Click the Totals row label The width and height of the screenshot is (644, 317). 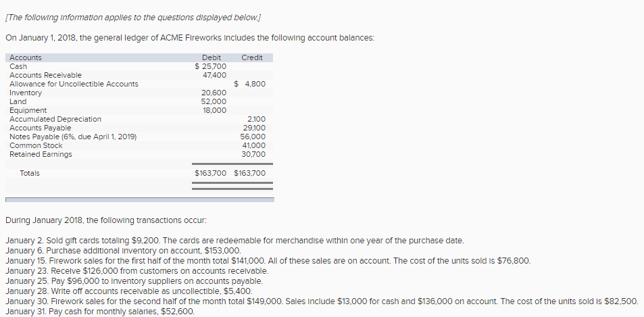tap(30, 174)
